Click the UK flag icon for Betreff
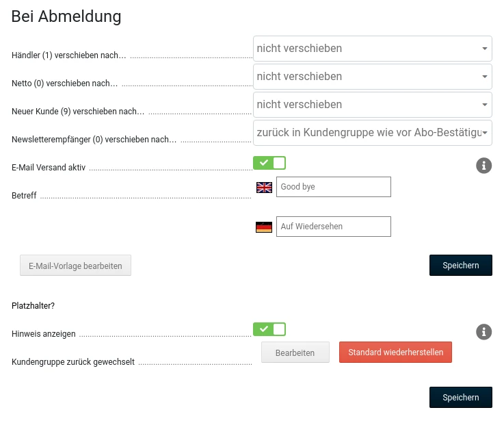 [264, 188]
